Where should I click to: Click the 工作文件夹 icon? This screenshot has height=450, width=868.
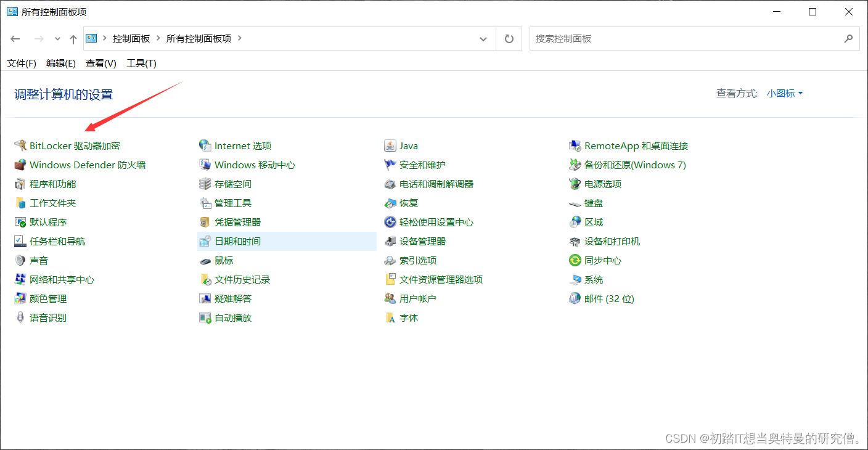pos(20,203)
